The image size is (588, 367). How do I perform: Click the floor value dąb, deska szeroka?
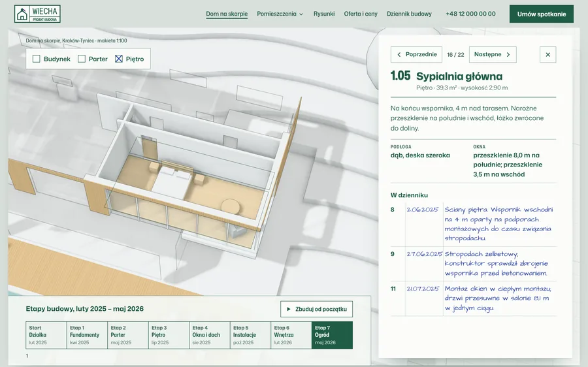[x=420, y=155]
